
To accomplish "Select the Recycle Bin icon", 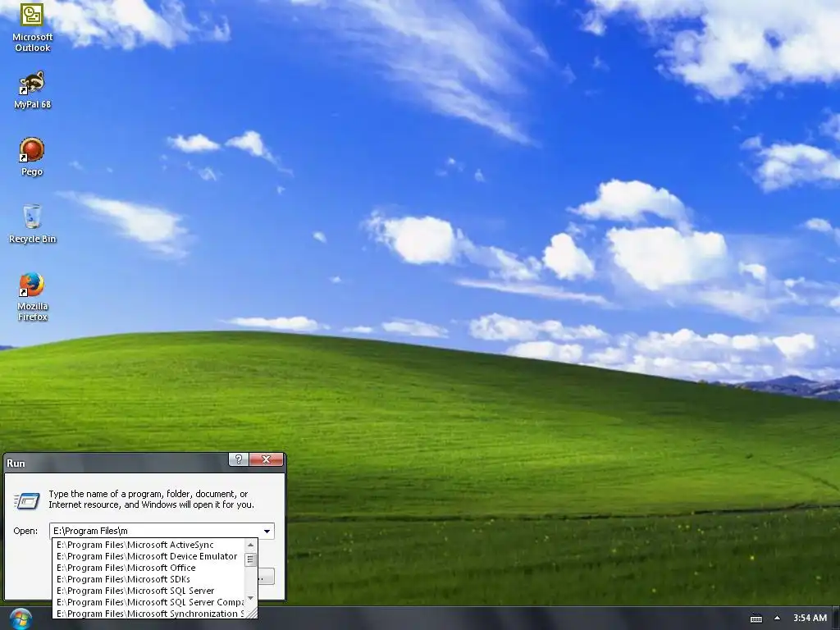I will pos(32,224).
